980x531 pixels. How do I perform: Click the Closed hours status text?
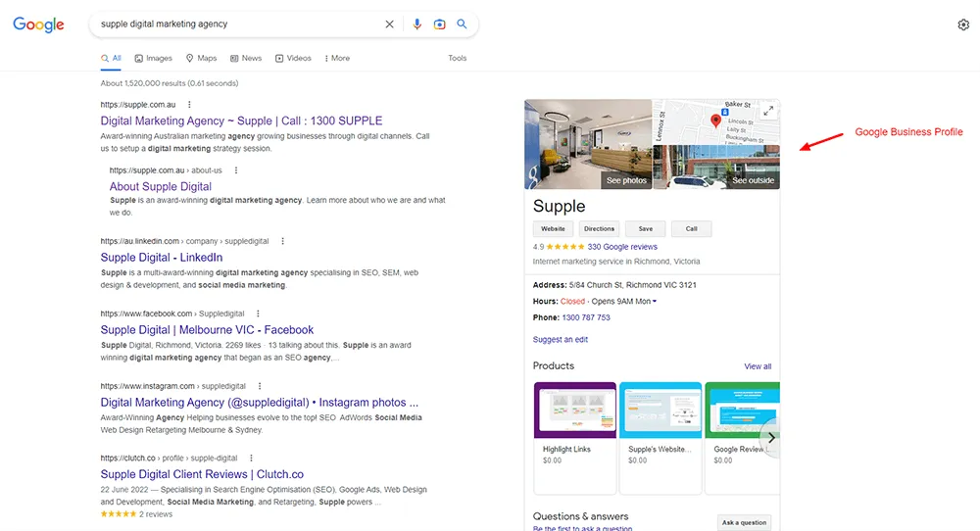click(x=572, y=301)
